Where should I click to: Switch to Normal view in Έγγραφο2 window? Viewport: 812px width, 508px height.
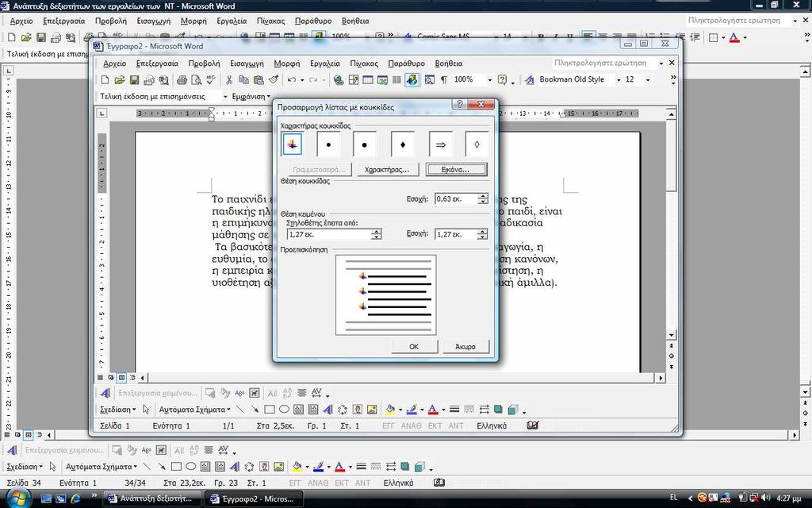tap(101, 378)
